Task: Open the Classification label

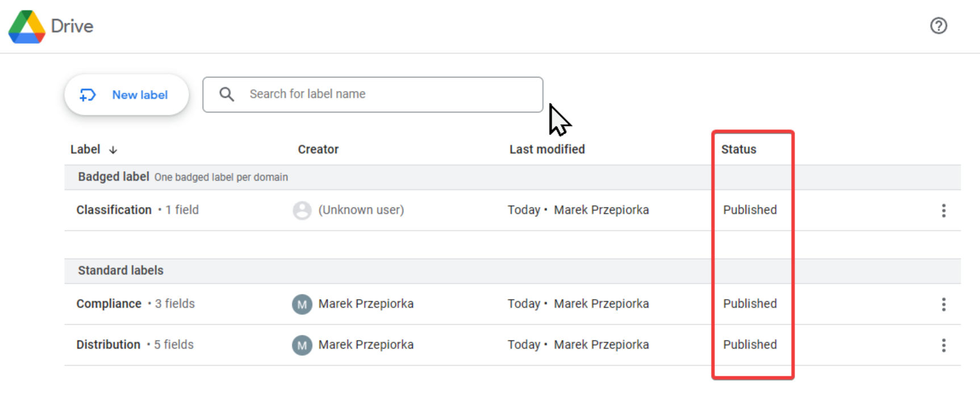Action: [x=114, y=210]
